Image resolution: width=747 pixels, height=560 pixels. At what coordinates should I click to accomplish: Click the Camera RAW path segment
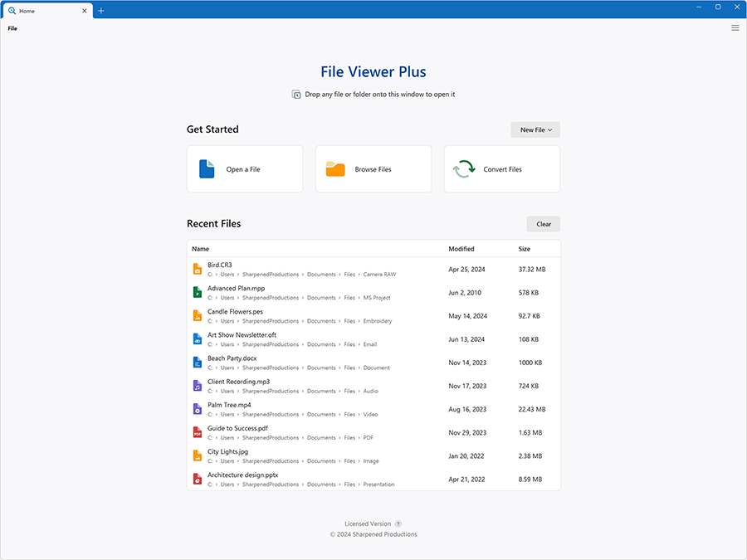coord(379,275)
